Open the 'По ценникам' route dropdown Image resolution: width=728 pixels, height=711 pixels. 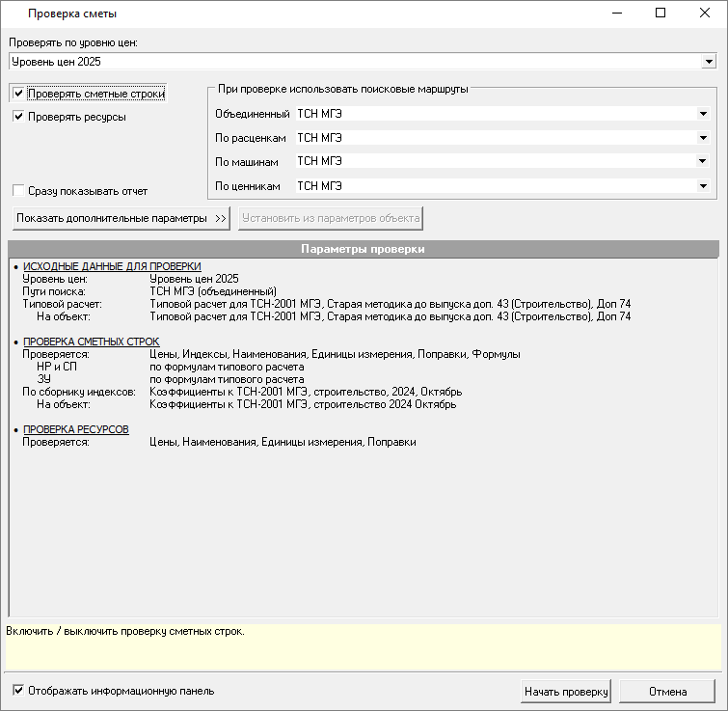click(703, 186)
